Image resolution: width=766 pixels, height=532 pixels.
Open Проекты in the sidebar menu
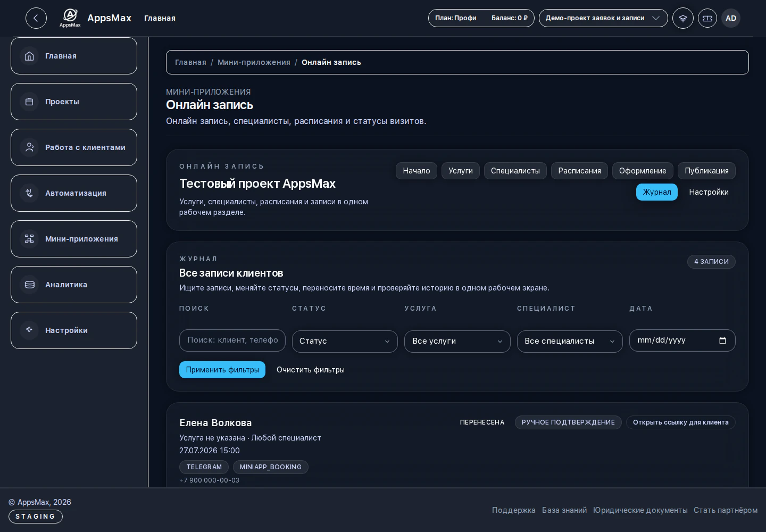pos(74,102)
